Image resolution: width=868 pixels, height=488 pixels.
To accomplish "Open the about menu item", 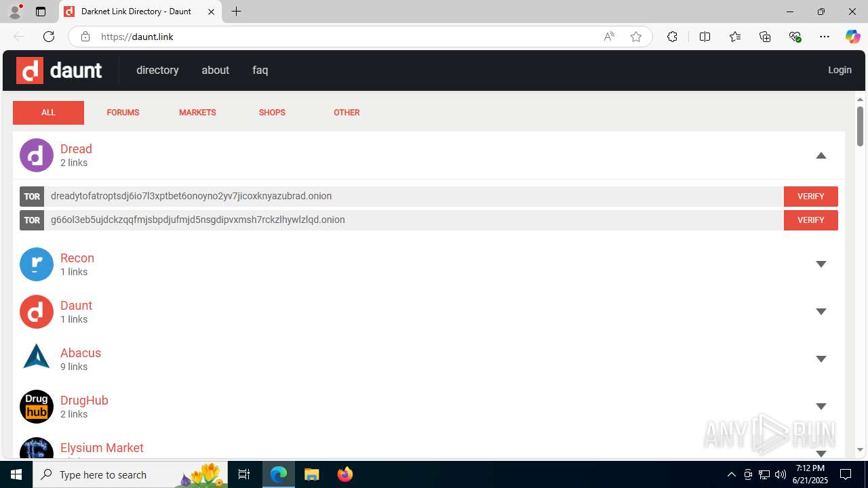I will (x=215, y=70).
